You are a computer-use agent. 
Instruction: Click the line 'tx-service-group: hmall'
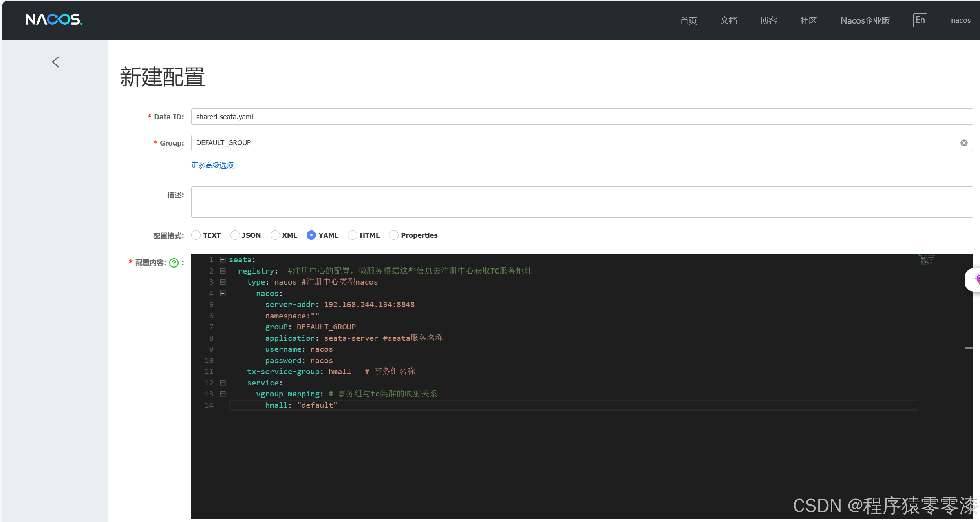(299, 371)
